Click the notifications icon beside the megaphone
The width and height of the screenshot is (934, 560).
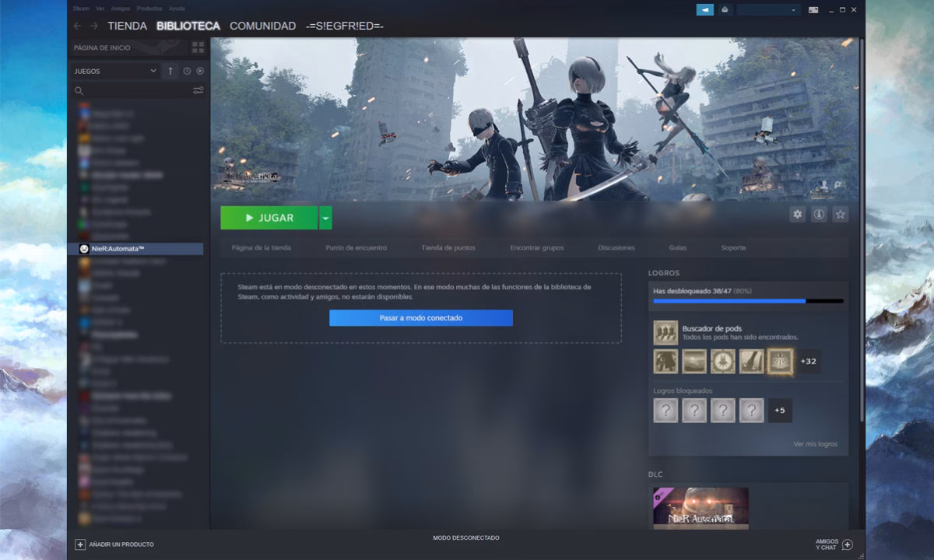[x=724, y=10]
